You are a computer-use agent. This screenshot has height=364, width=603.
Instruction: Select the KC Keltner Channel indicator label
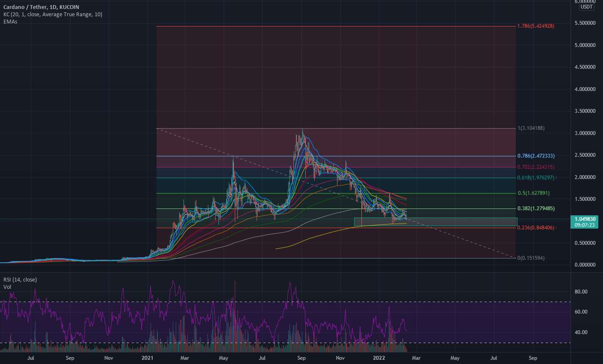53,15
